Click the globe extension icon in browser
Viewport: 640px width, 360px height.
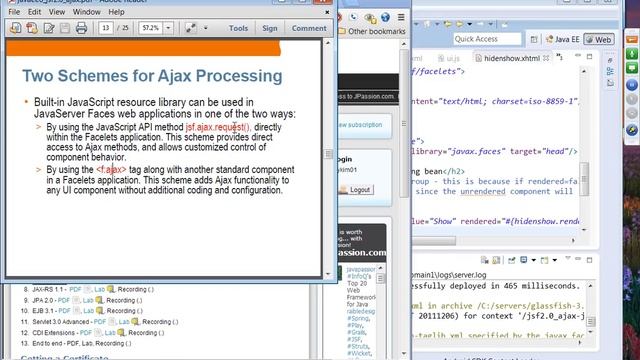click(x=385, y=17)
